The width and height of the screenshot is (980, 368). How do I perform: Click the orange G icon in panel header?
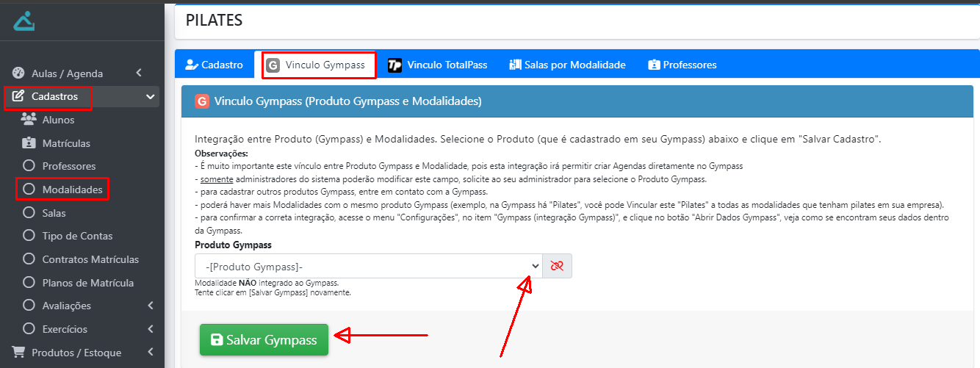coord(202,101)
